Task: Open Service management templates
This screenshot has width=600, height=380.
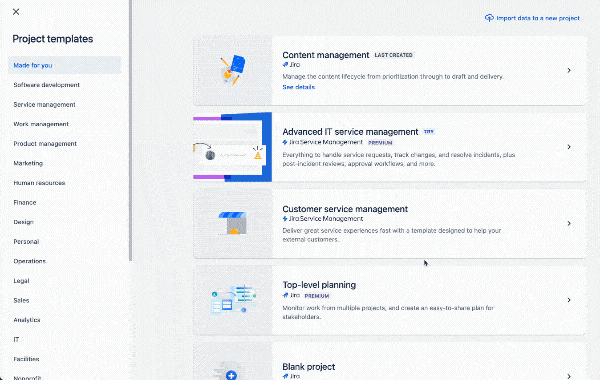Action: click(x=44, y=104)
